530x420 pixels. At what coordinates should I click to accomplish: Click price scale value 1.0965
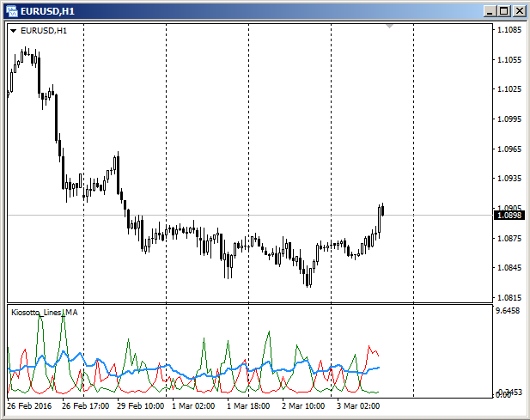point(509,149)
